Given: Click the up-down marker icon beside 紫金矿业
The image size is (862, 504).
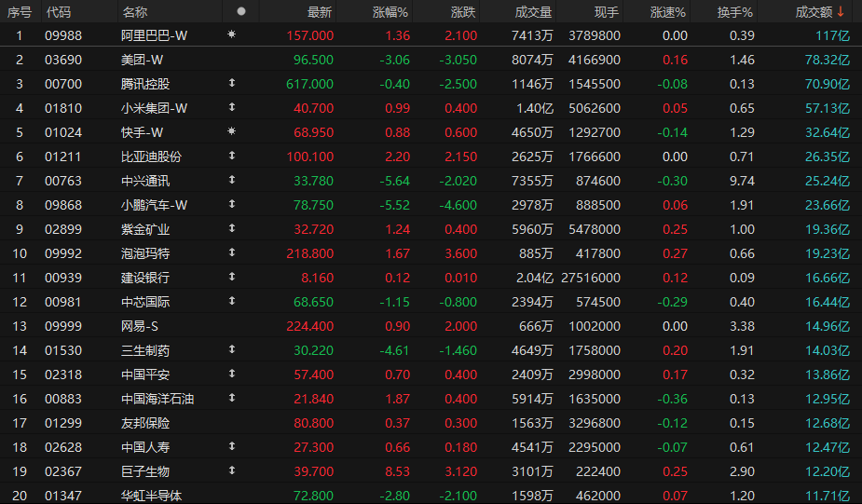Looking at the screenshot, I should tap(232, 227).
